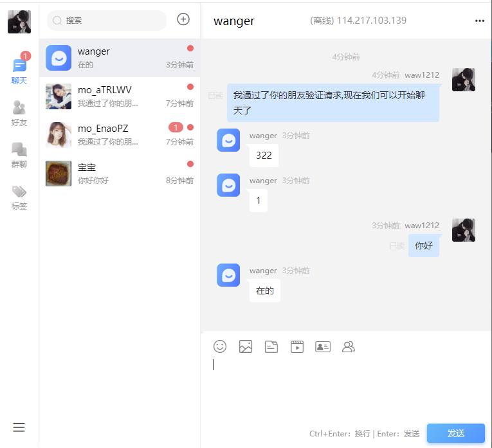Click the '你好' sent message bubble
Screen dimensions: 492x448
click(424, 246)
